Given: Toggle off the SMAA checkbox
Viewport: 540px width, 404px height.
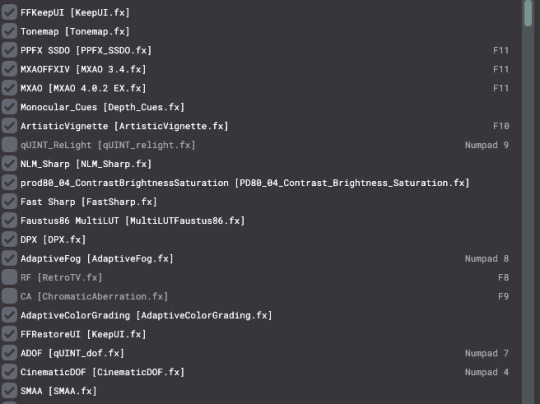Looking at the screenshot, I should (9, 391).
